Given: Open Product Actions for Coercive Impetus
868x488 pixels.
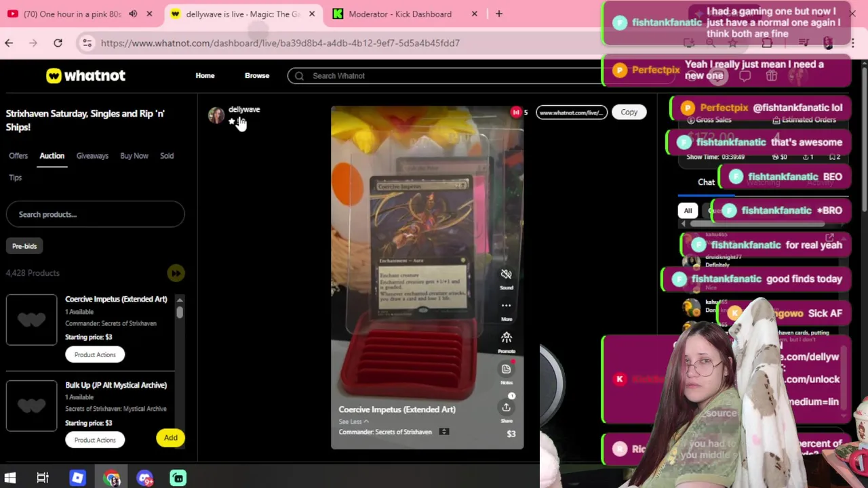Looking at the screenshot, I should coord(95,354).
